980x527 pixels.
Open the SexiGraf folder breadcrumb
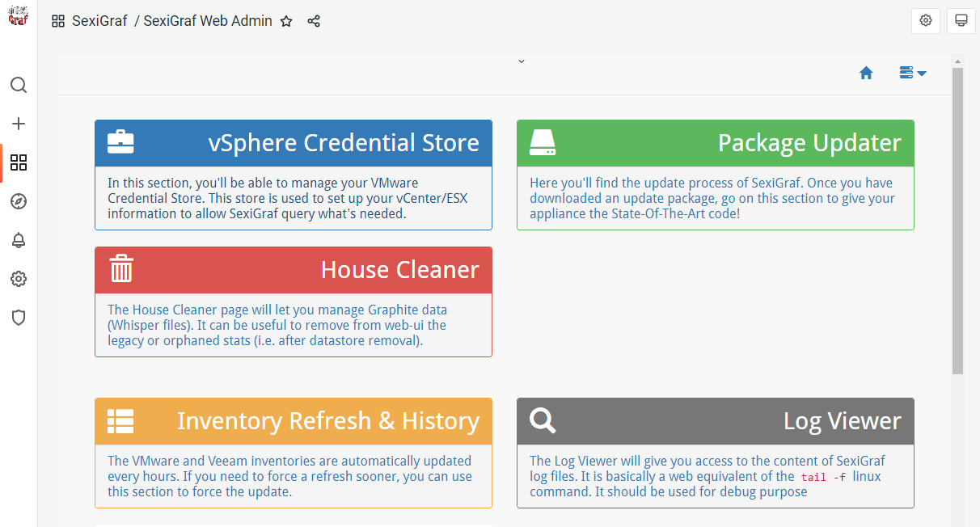(x=99, y=21)
